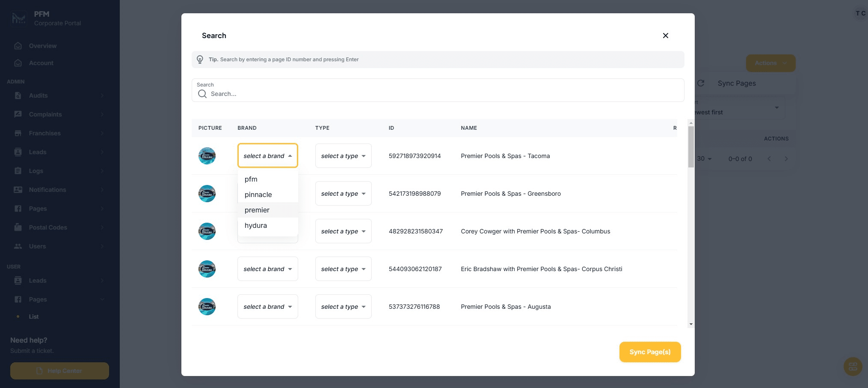The image size is (868, 388).
Task: Select 'pfm' from brand dropdown list
Action: click(251, 179)
